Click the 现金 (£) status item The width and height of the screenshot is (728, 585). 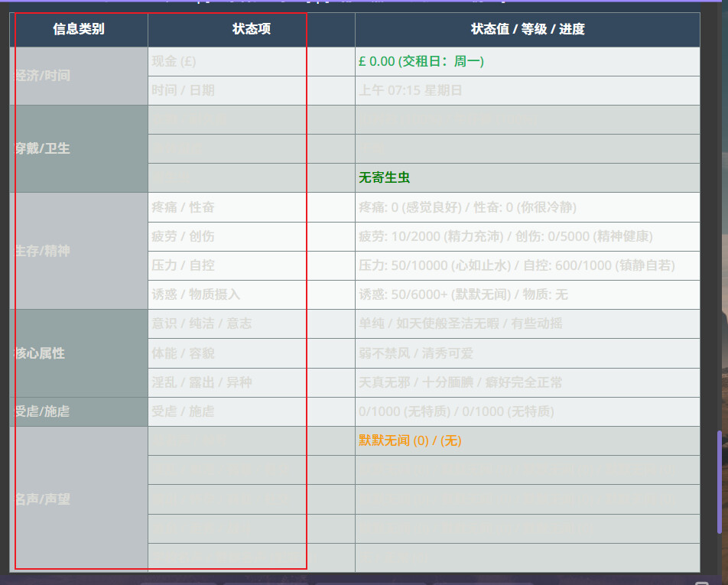(x=251, y=61)
